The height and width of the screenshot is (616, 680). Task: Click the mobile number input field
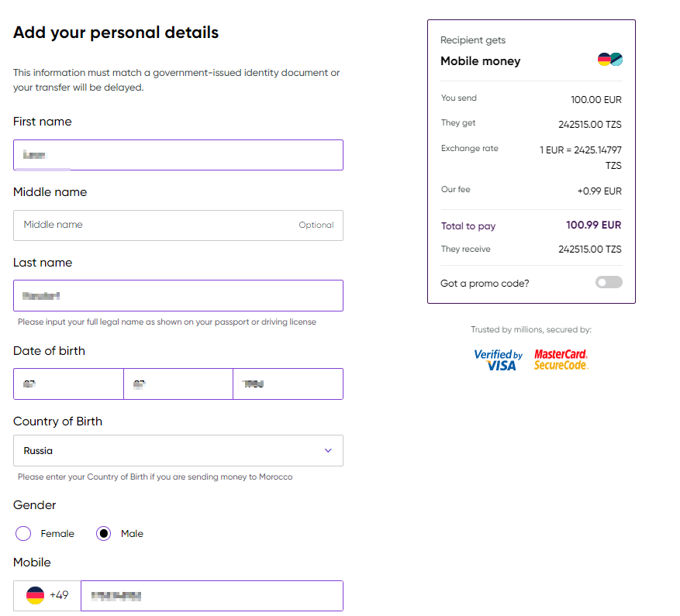pos(212,595)
